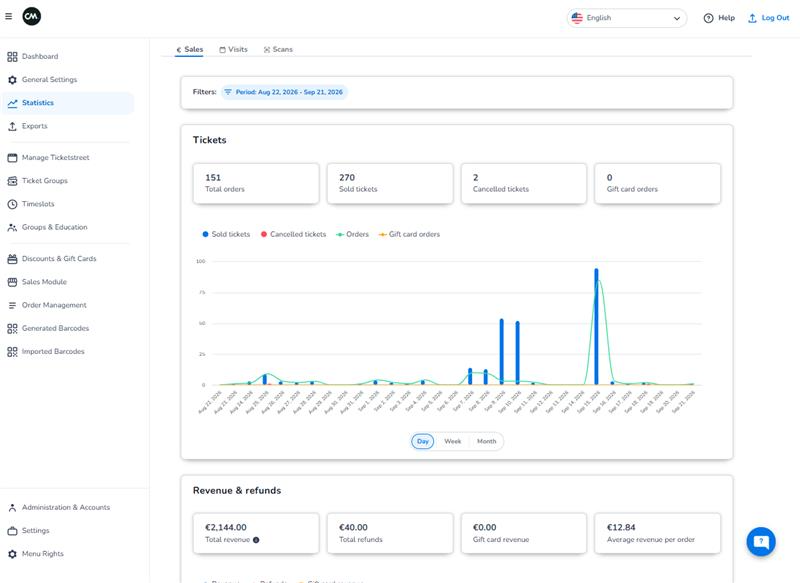The image size is (800, 583).
Task: Click the Sales Module shop icon
Action: point(12,282)
